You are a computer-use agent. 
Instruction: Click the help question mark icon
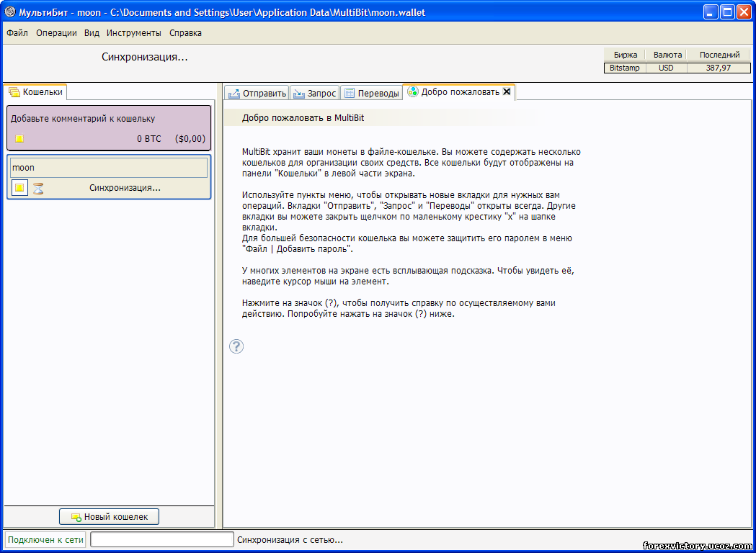coord(236,346)
